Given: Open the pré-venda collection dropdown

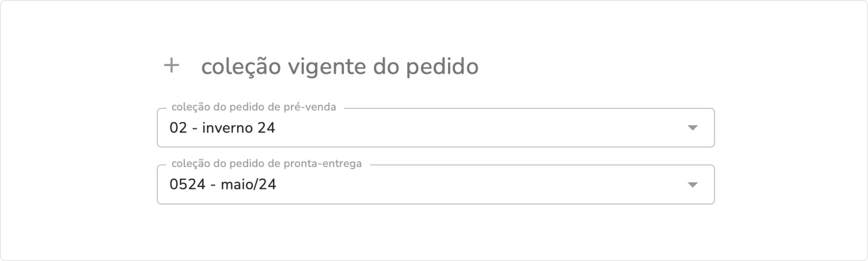Looking at the screenshot, I should (x=436, y=128).
